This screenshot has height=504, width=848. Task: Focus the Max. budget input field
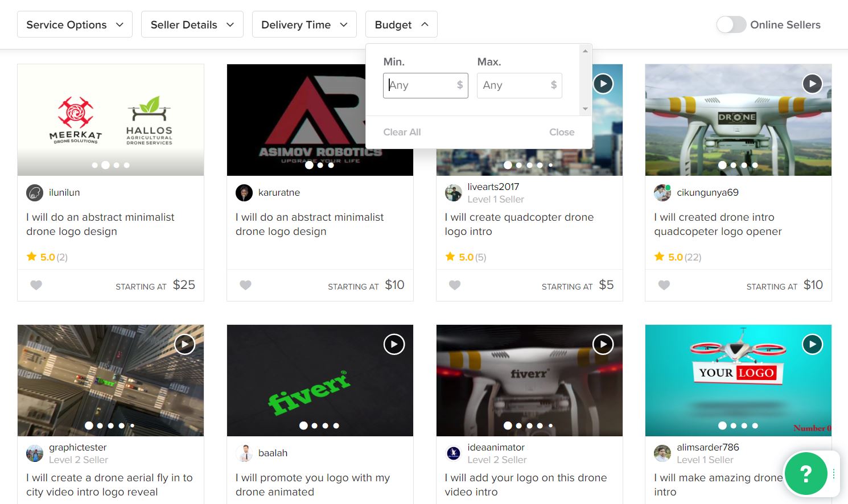click(520, 85)
